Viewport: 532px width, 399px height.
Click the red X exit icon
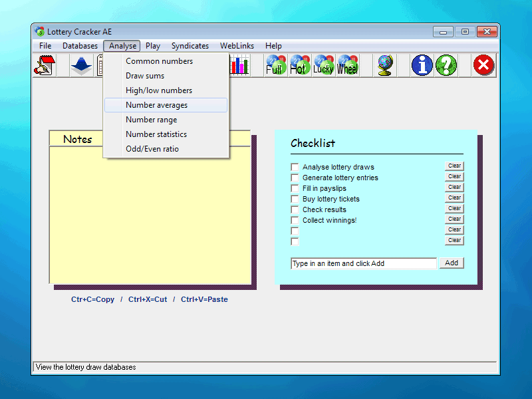pyautogui.click(x=483, y=65)
